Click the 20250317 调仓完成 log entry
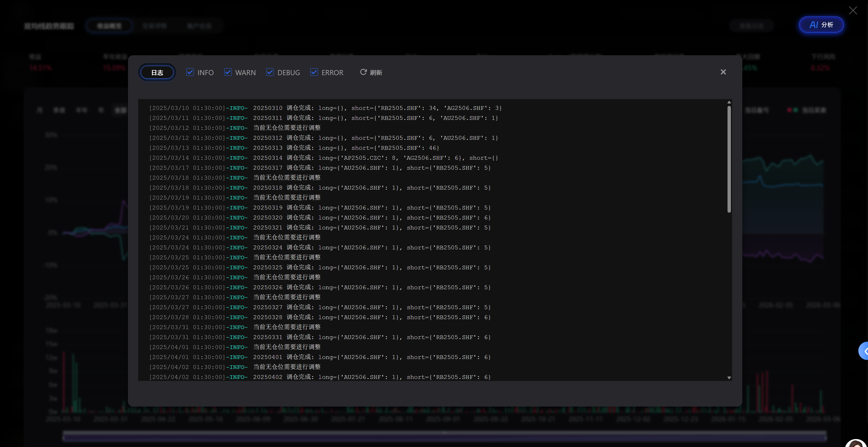 (x=320, y=168)
